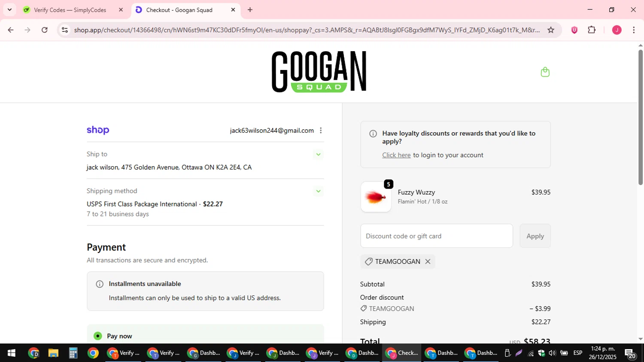Open the network icon in system tray
The width and height of the screenshot is (644, 362).
(x=531, y=353)
